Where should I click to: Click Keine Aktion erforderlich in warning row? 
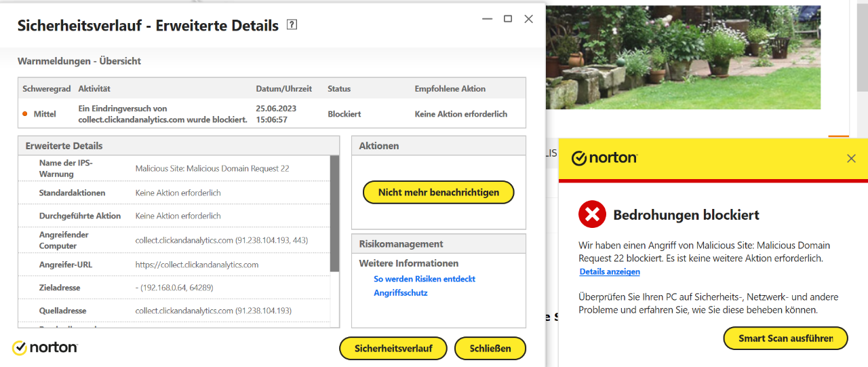(461, 114)
